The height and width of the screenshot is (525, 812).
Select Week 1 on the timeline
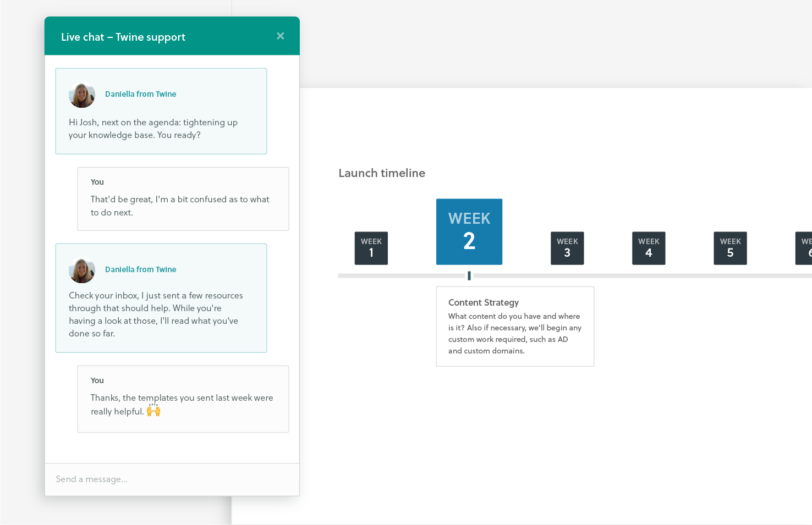point(371,248)
